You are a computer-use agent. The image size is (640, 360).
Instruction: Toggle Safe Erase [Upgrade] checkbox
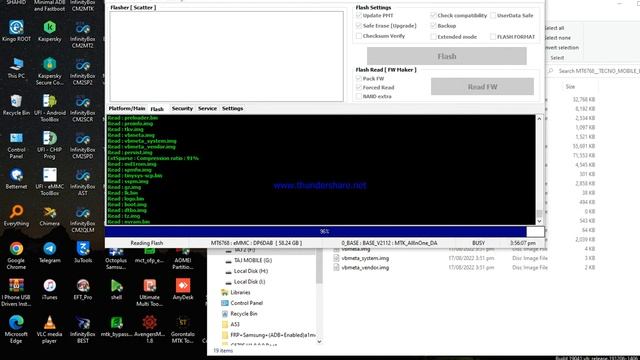coord(359,26)
